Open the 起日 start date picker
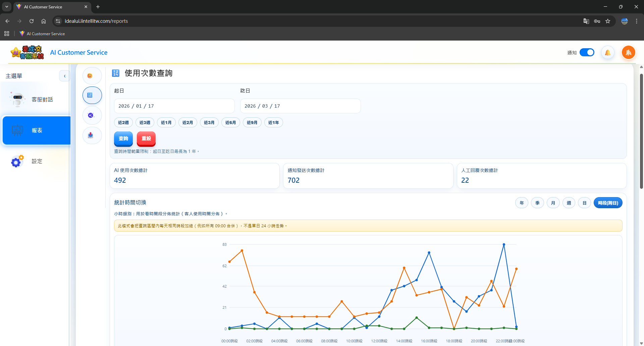 coord(174,106)
